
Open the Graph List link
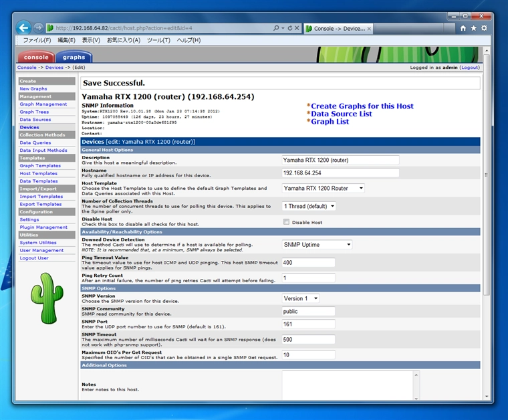(x=330, y=122)
